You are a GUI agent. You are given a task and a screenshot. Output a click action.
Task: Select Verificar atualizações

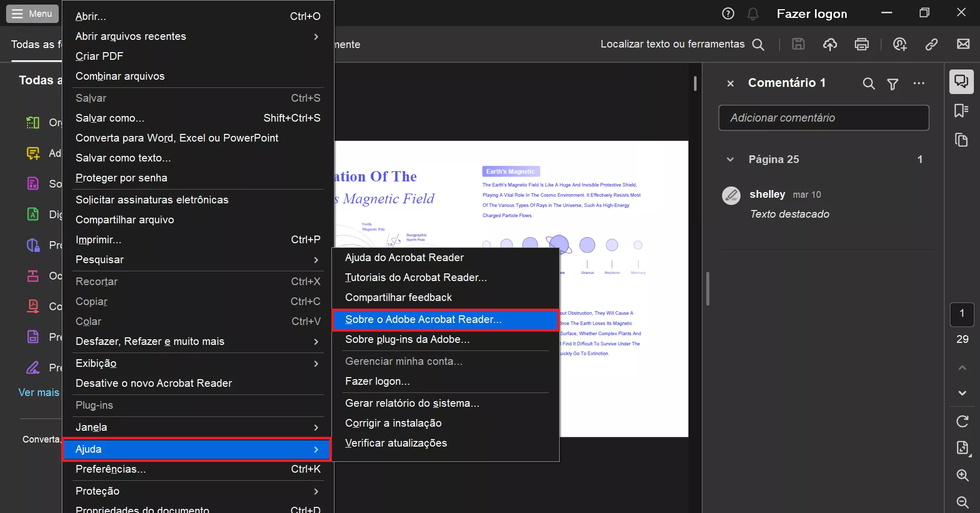445,443
